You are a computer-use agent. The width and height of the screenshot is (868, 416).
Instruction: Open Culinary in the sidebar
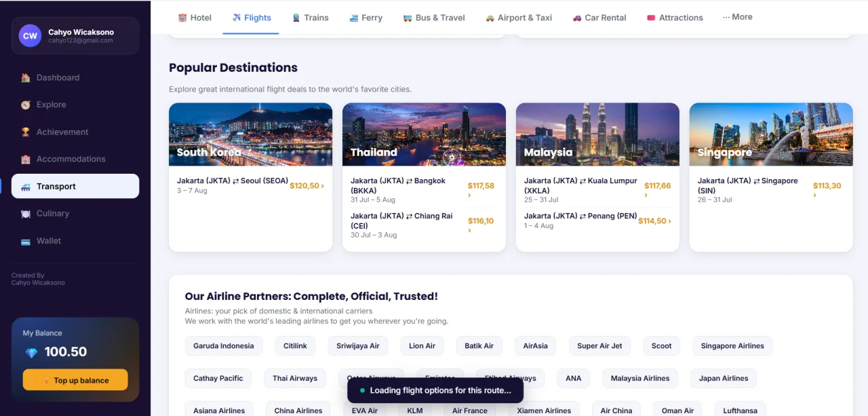tap(75, 213)
